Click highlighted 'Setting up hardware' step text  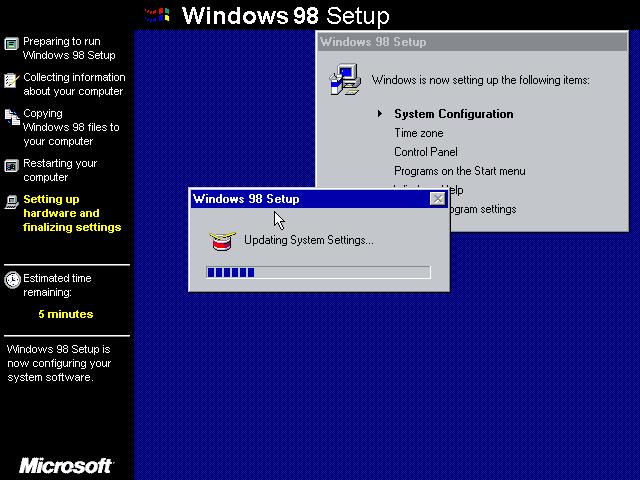[x=72, y=213]
